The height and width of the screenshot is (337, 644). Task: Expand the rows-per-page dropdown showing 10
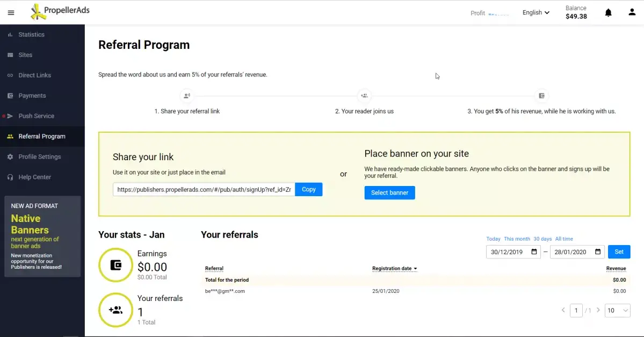617,311
